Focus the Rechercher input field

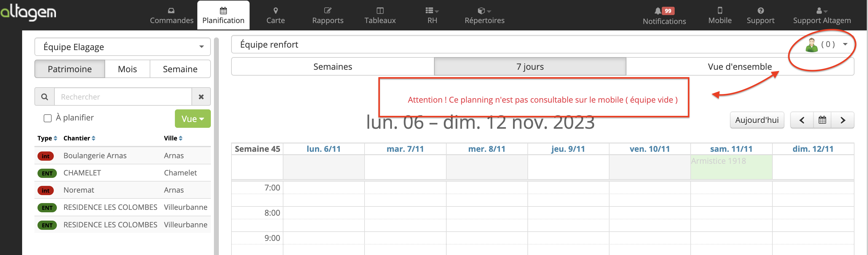[123, 97]
